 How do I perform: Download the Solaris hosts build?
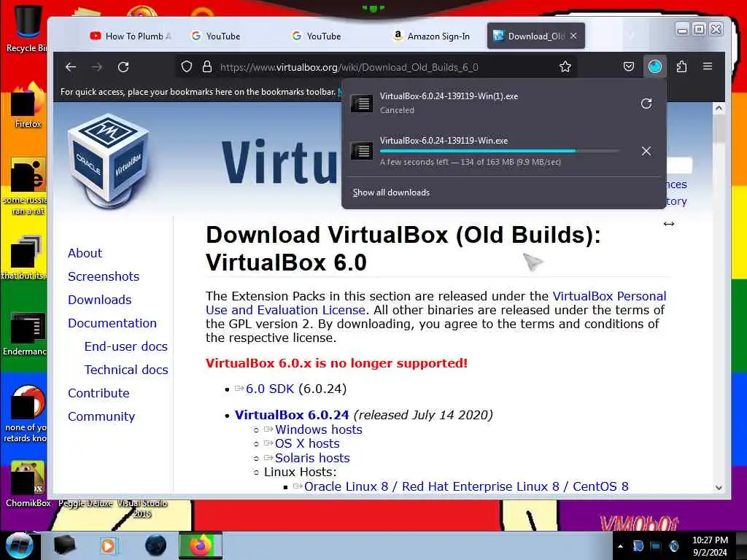point(312,458)
